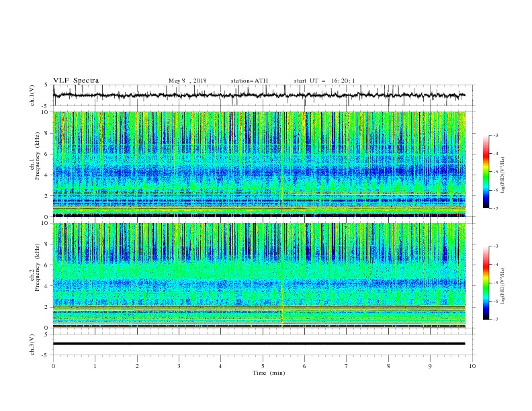Viewport: 532px width, 411px height.
Task: Select the "start UT = 16:20:1" text
Action: click(x=324, y=81)
